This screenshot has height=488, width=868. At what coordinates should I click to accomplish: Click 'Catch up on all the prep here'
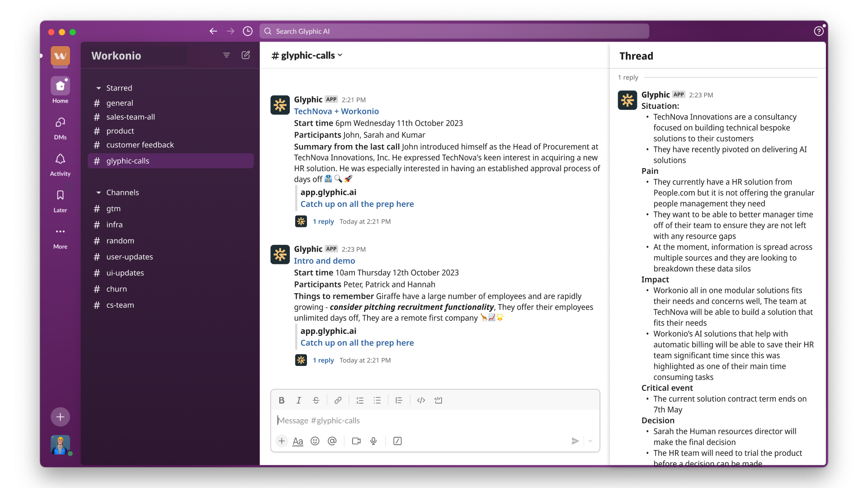tap(357, 204)
